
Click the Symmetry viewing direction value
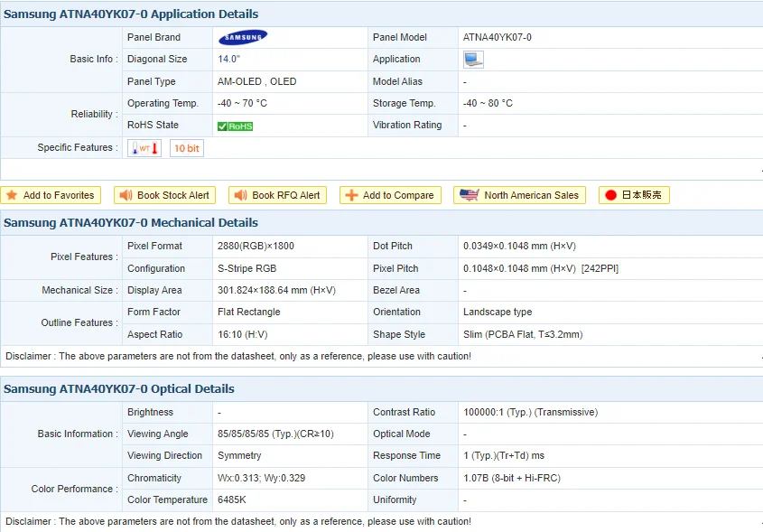click(239, 455)
